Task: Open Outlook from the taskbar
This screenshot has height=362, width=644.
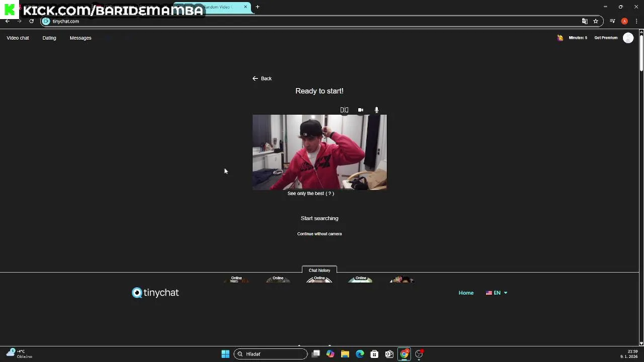Action: coord(389,354)
